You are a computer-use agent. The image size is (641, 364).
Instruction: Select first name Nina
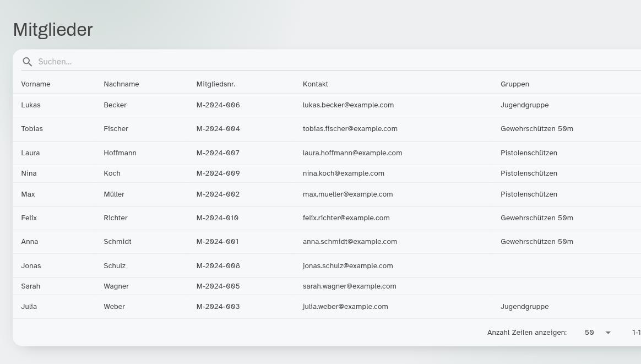[29, 173]
